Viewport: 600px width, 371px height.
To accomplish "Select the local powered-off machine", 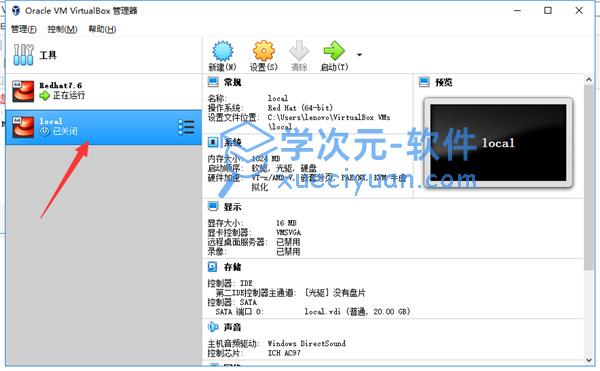I will (104, 127).
